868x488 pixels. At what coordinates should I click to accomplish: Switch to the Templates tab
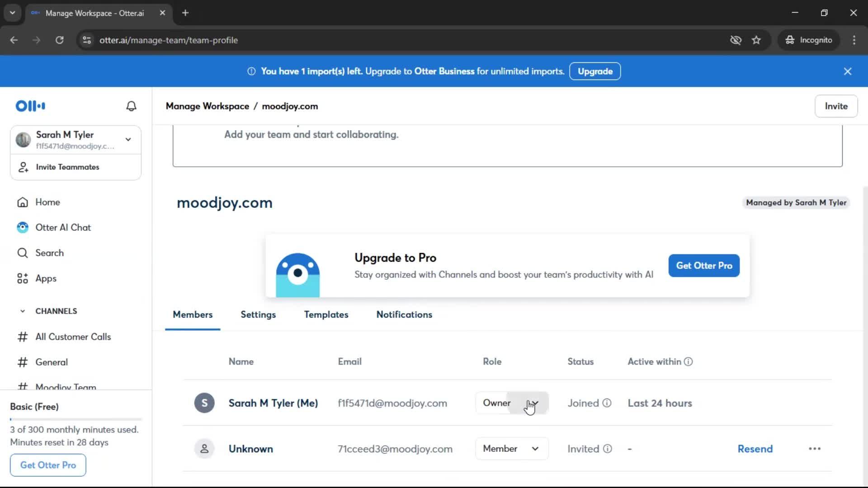tap(326, 314)
